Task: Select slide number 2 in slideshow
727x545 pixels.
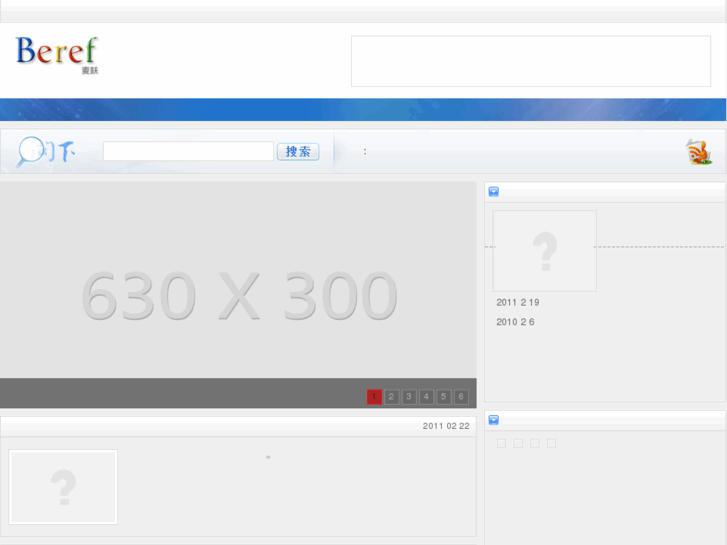Action: pyautogui.click(x=391, y=397)
